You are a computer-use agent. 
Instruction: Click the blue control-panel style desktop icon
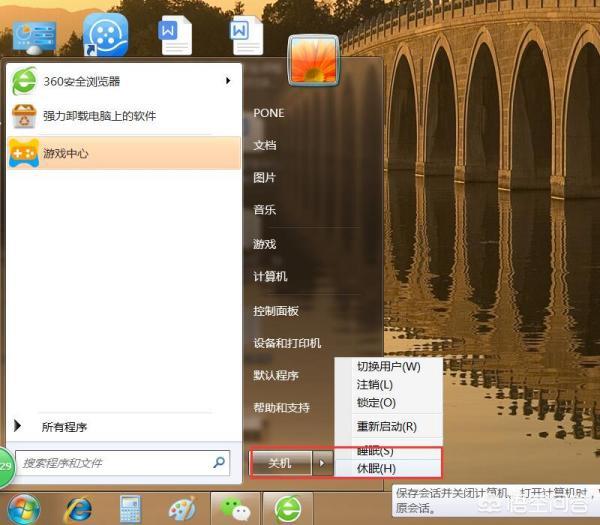(34, 38)
